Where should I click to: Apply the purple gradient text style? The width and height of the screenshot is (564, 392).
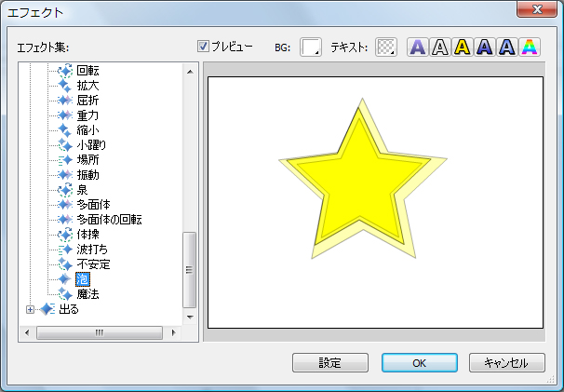[x=418, y=47]
